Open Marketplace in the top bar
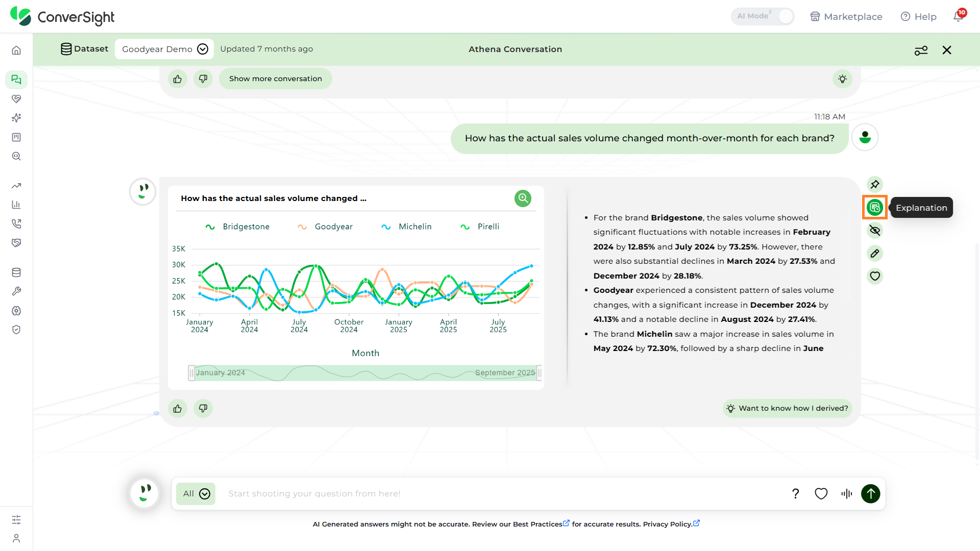 (846, 16)
